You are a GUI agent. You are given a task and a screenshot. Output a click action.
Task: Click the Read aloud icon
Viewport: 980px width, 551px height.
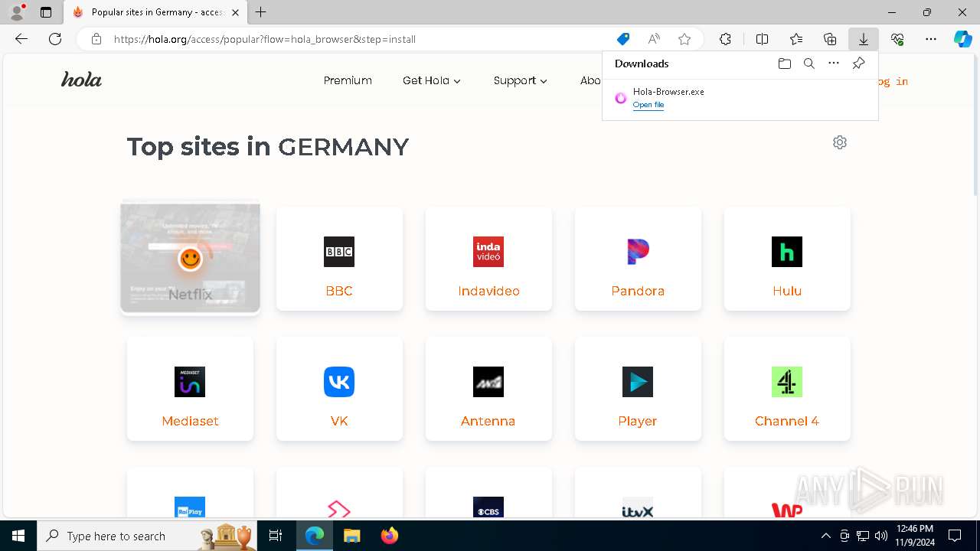[x=654, y=39]
